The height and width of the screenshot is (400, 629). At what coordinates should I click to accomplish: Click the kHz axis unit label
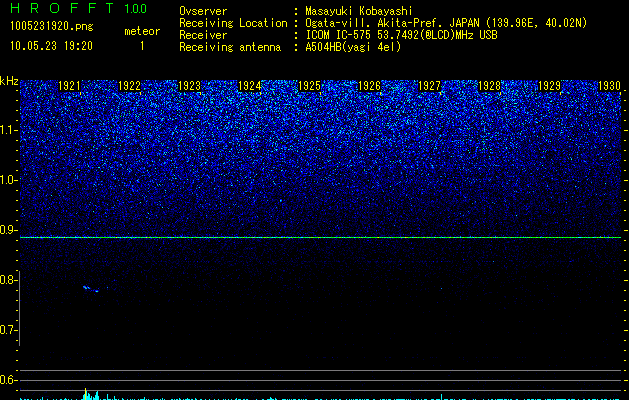click(9, 81)
